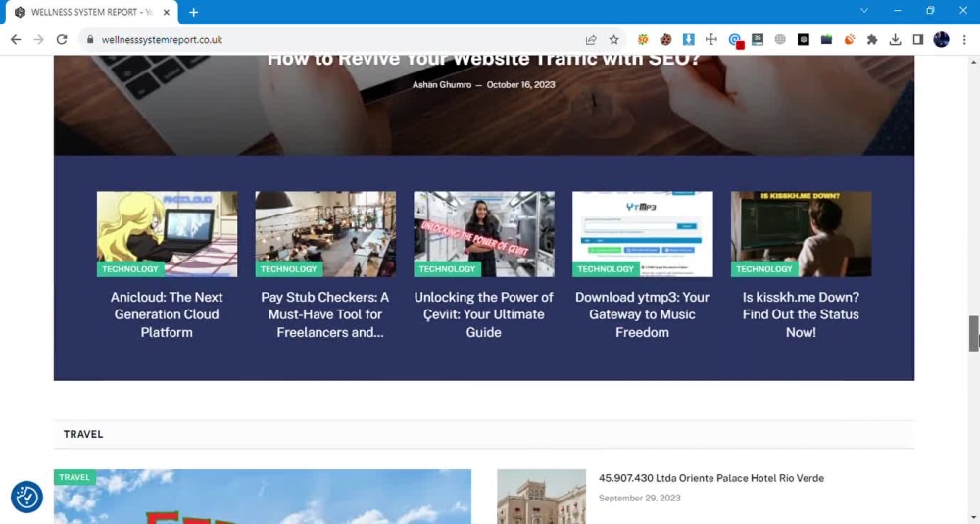Open the cookie extension icon
The image size is (980, 524).
(665, 39)
